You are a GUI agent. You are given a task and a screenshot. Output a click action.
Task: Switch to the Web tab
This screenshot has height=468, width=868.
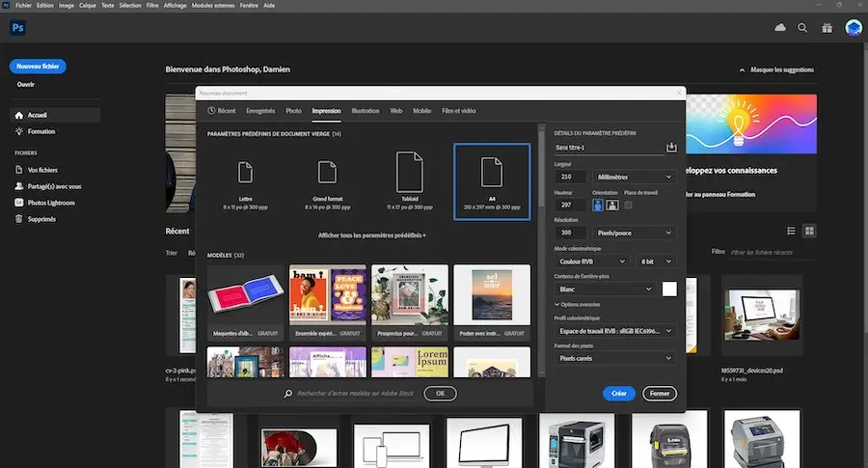tap(395, 111)
